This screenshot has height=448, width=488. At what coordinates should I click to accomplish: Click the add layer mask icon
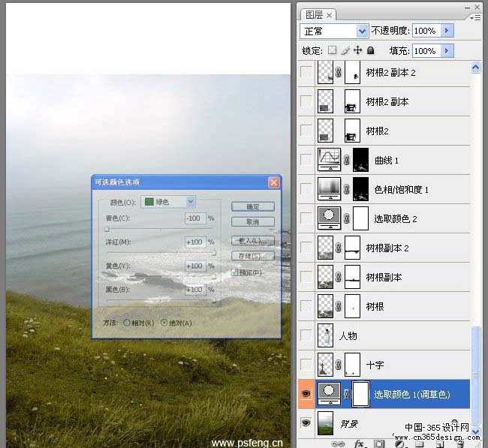click(x=379, y=444)
